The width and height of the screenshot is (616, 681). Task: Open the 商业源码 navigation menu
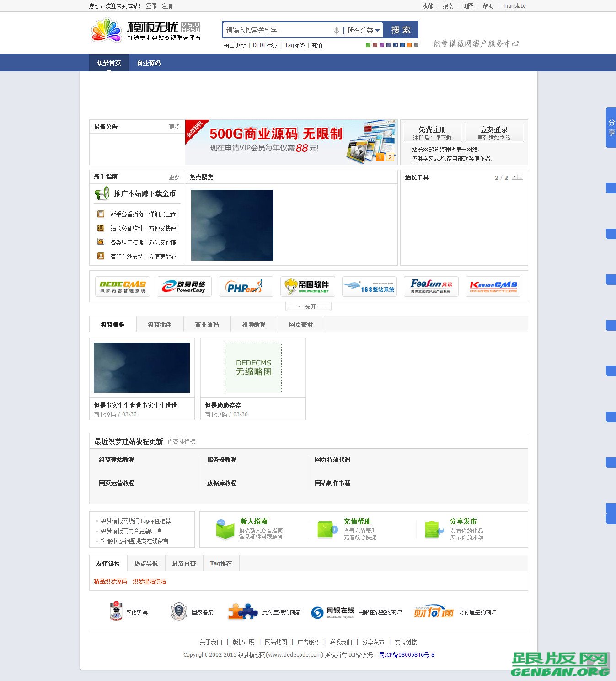[x=149, y=63]
